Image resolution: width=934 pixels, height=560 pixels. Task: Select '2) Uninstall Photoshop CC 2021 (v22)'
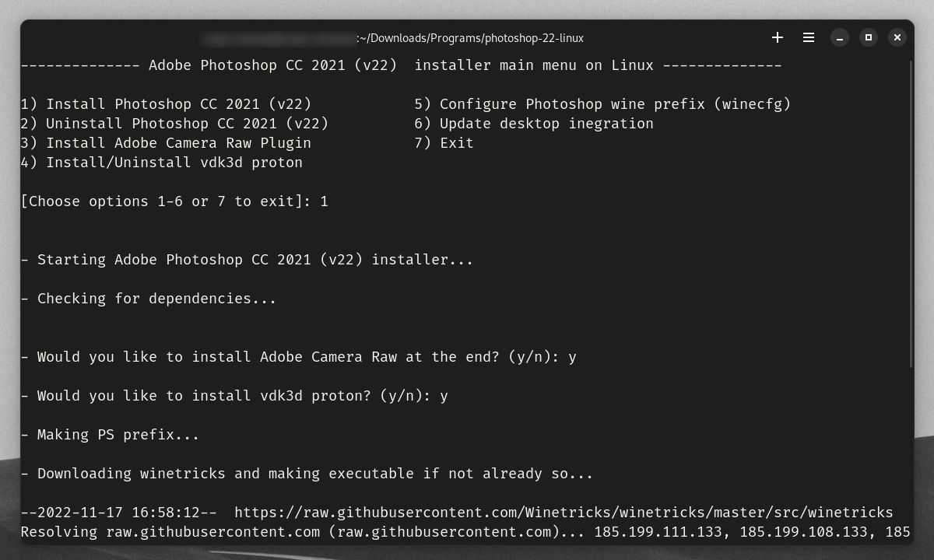[x=174, y=123]
